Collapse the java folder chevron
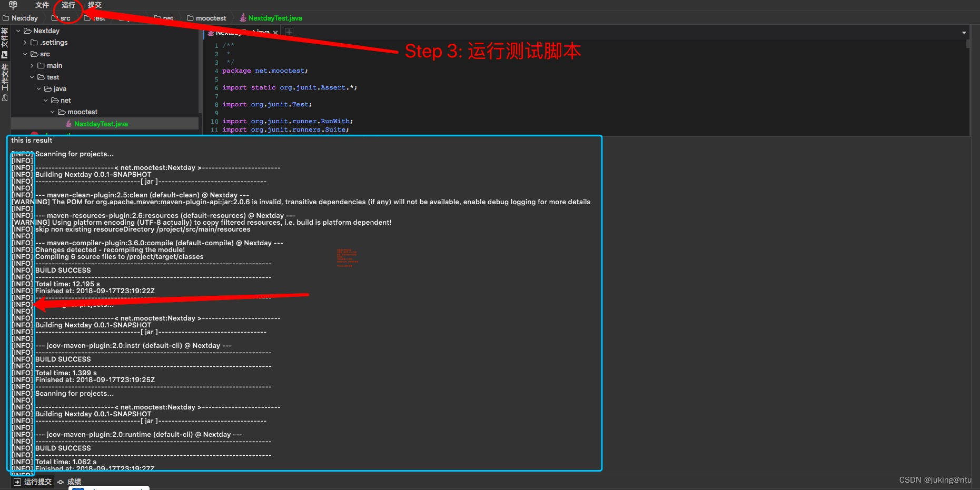The width and height of the screenshot is (980, 490). pos(39,89)
